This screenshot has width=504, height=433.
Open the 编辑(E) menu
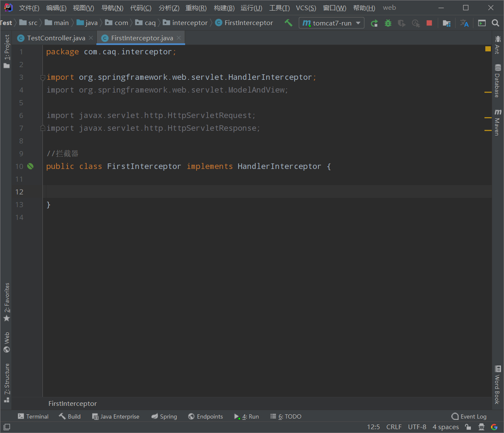56,8
